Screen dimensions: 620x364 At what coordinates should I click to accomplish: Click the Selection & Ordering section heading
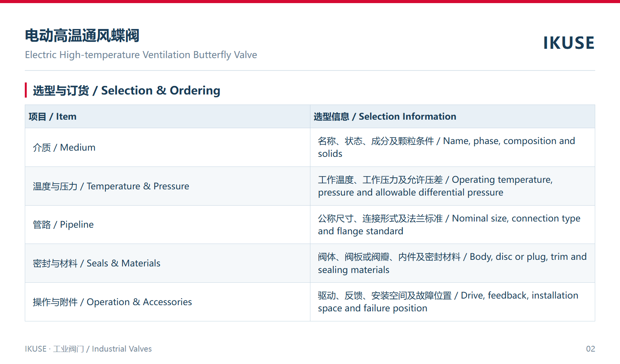[x=126, y=91]
